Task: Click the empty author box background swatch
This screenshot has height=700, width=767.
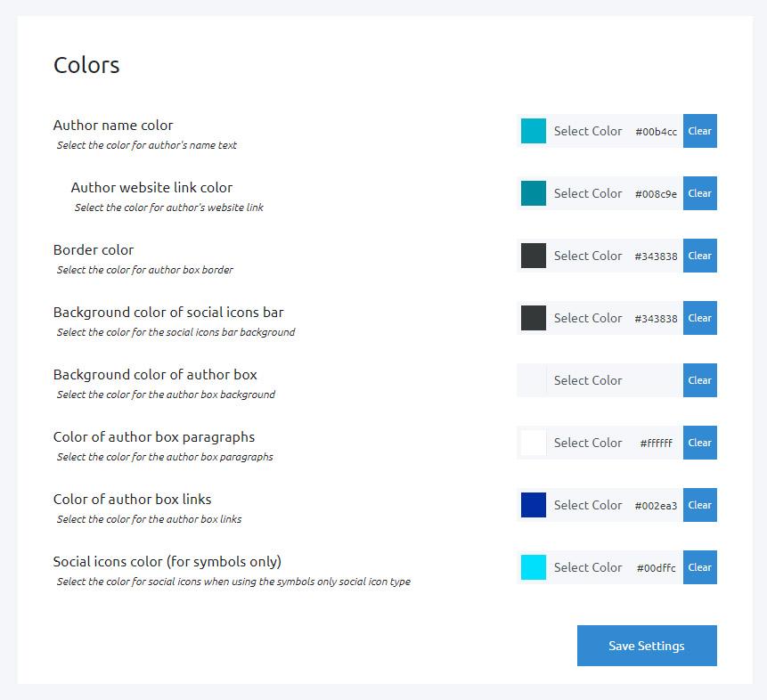Action: 534,380
